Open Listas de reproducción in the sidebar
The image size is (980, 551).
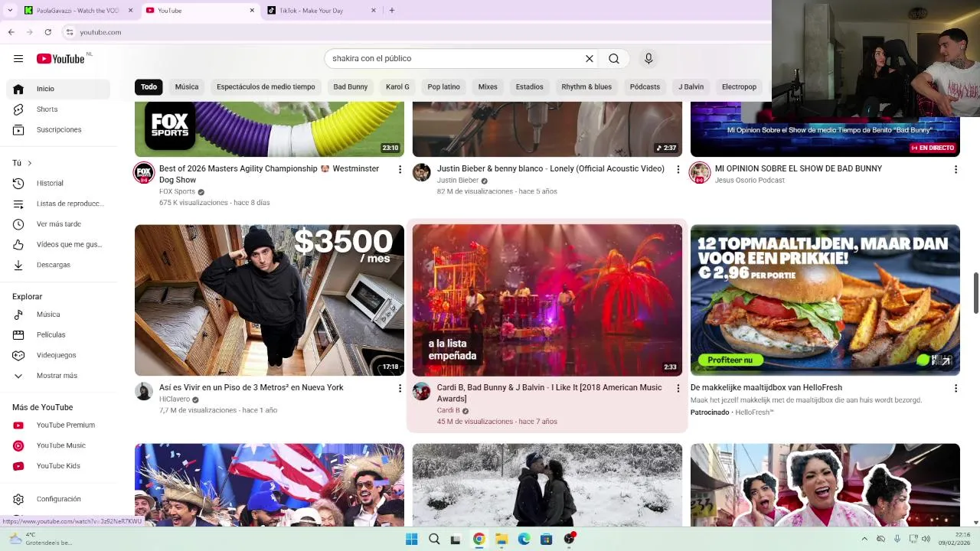tap(58, 204)
